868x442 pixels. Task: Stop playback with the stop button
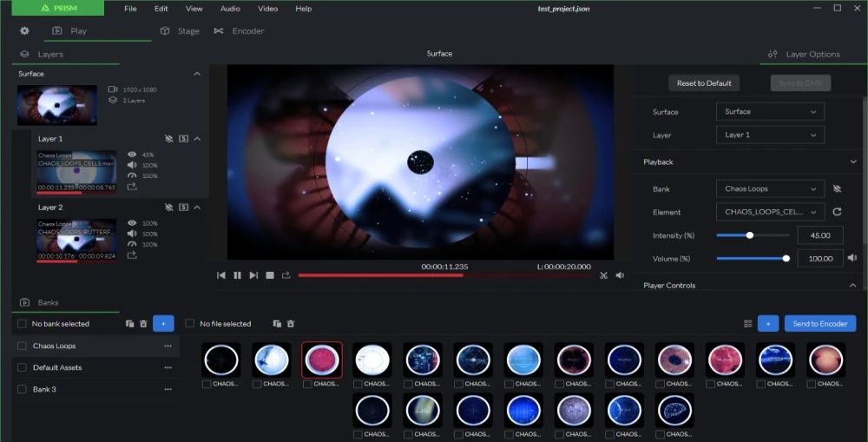(270, 275)
